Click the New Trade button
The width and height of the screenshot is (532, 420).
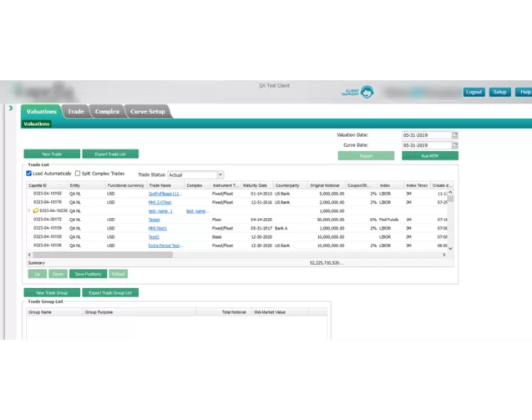click(x=52, y=154)
